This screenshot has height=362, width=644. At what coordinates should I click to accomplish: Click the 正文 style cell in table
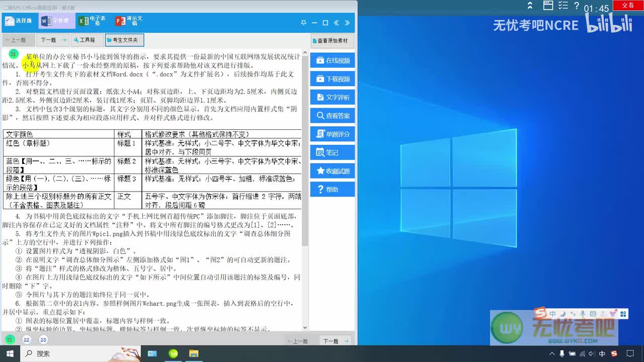(x=128, y=201)
